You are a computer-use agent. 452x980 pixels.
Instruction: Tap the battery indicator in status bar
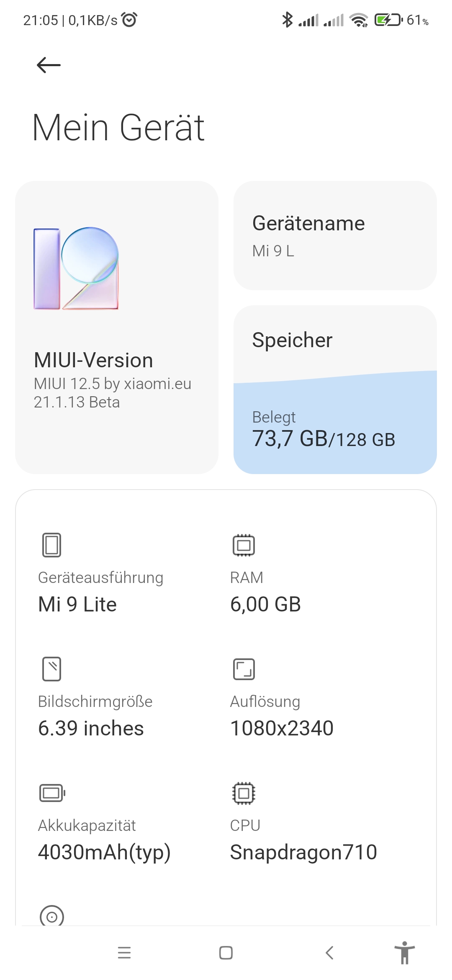coord(389,20)
